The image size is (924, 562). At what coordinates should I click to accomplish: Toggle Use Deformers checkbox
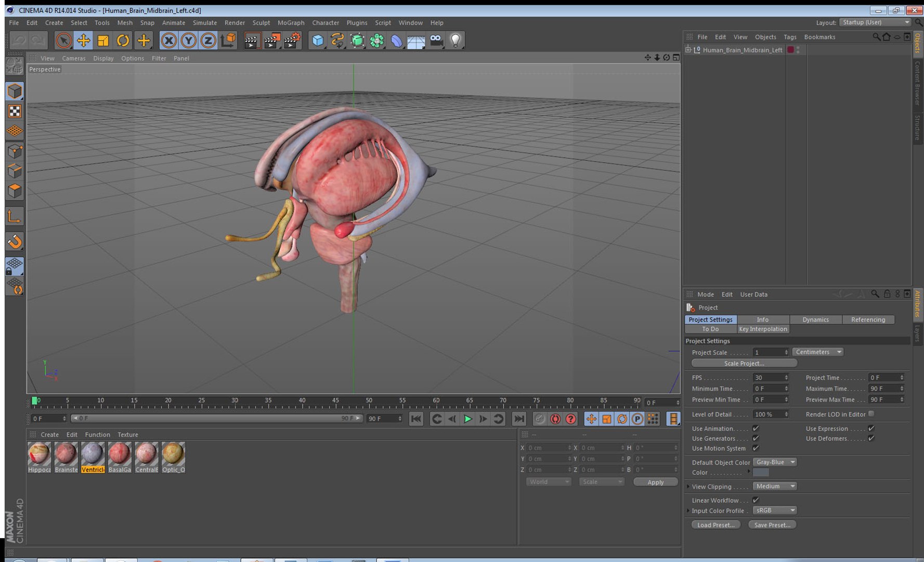[871, 438]
